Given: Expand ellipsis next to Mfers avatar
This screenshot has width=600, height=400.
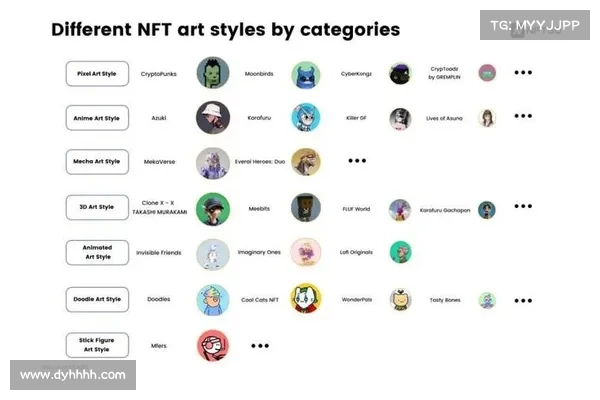Looking at the screenshot, I should click(x=260, y=345).
